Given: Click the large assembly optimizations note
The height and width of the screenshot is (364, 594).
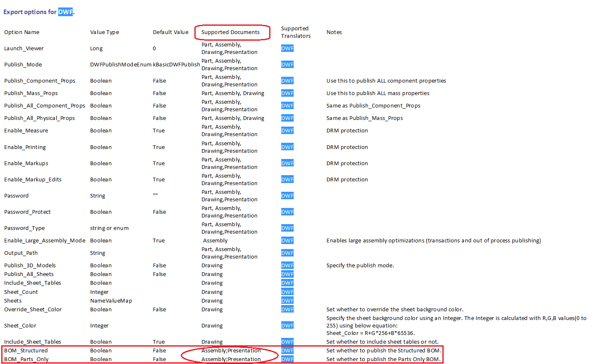Looking at the screenshot, I should tap(433, 241).
